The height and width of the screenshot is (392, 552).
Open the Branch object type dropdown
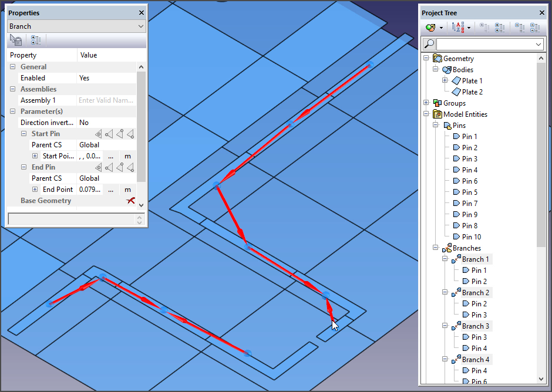[x=140, y=26]
